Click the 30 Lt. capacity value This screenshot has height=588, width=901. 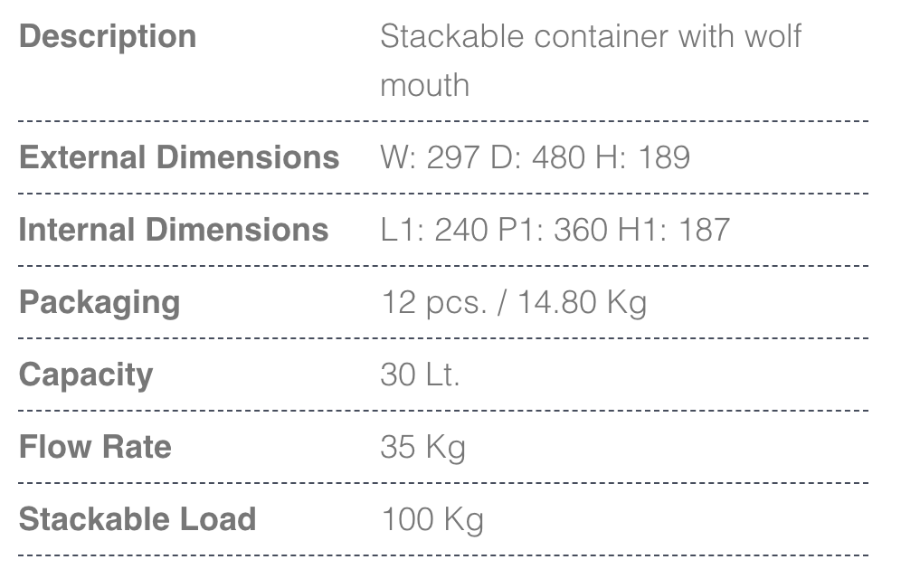(421, 375)
